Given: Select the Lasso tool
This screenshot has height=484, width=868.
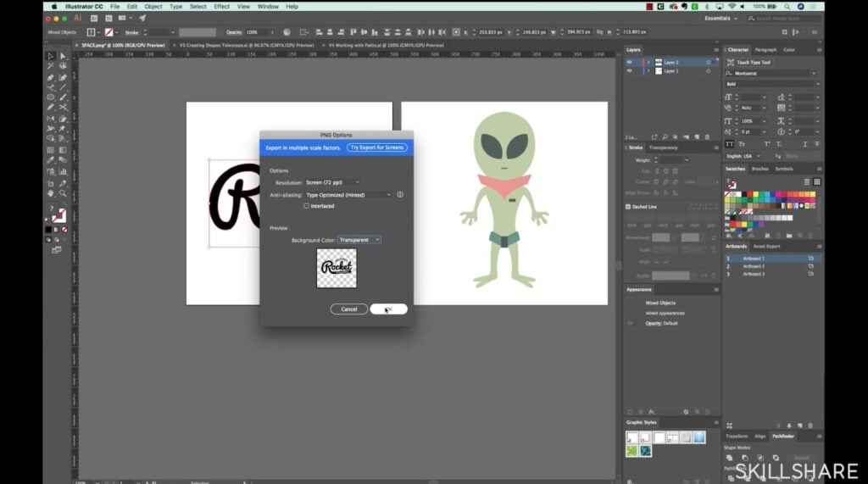Looking at the screenshot, I should pos(63,66).
